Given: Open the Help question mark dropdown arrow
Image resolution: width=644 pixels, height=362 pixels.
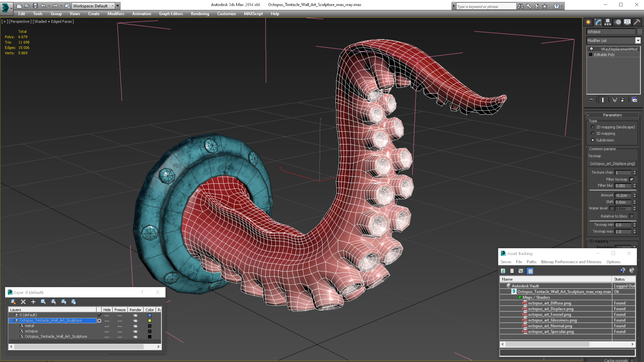Looking at the screenshot, I should (x=562, y=6).
